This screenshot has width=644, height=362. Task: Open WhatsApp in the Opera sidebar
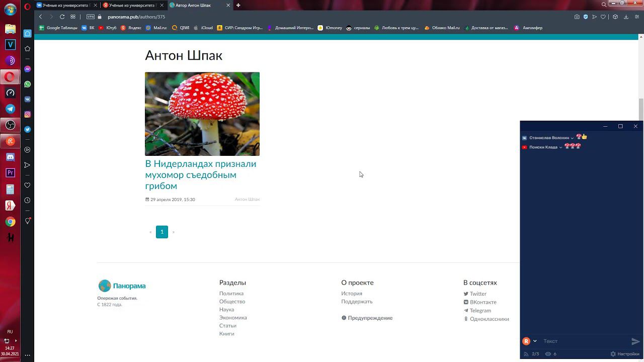28,84
